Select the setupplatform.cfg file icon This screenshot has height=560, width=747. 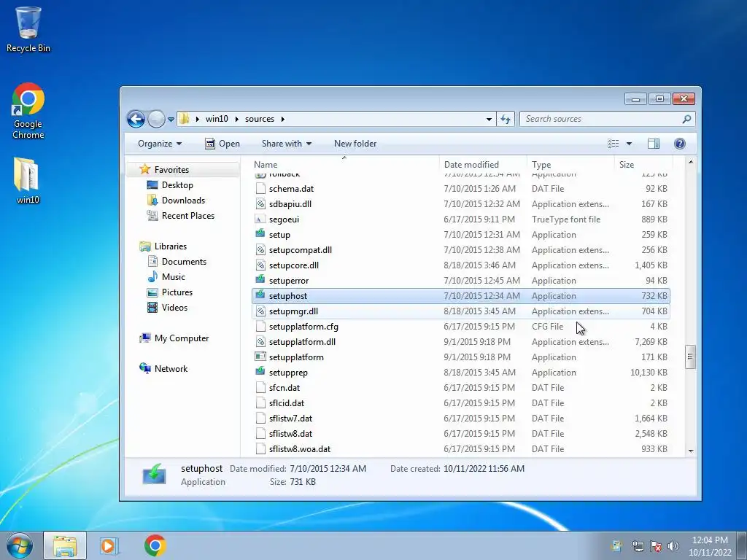tap(260, 327)
